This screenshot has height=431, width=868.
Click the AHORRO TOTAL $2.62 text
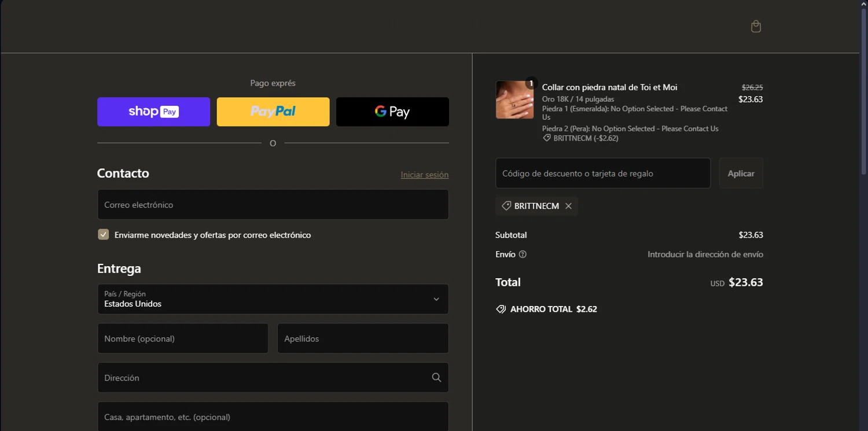(x=553, y=310)
